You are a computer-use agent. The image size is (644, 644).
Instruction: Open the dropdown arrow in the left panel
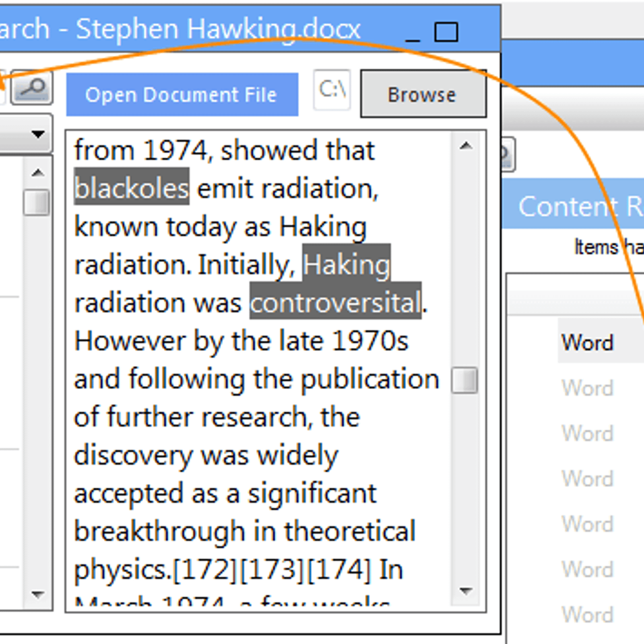pyautogui.click(x=38, y=134)
